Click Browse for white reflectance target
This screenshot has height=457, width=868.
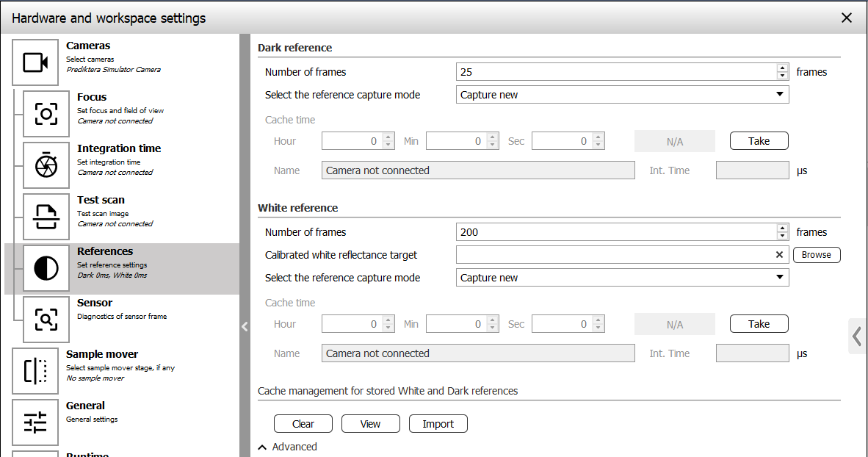click(x=816, y=255)
